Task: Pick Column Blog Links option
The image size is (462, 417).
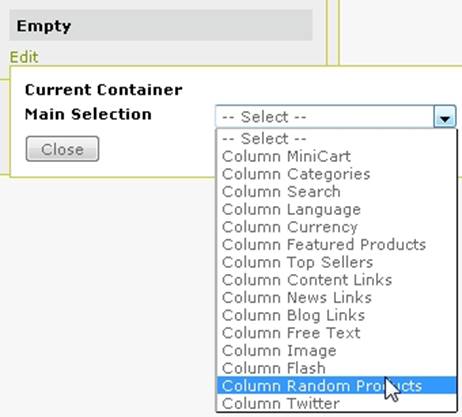Action: [x=336, y=315]
